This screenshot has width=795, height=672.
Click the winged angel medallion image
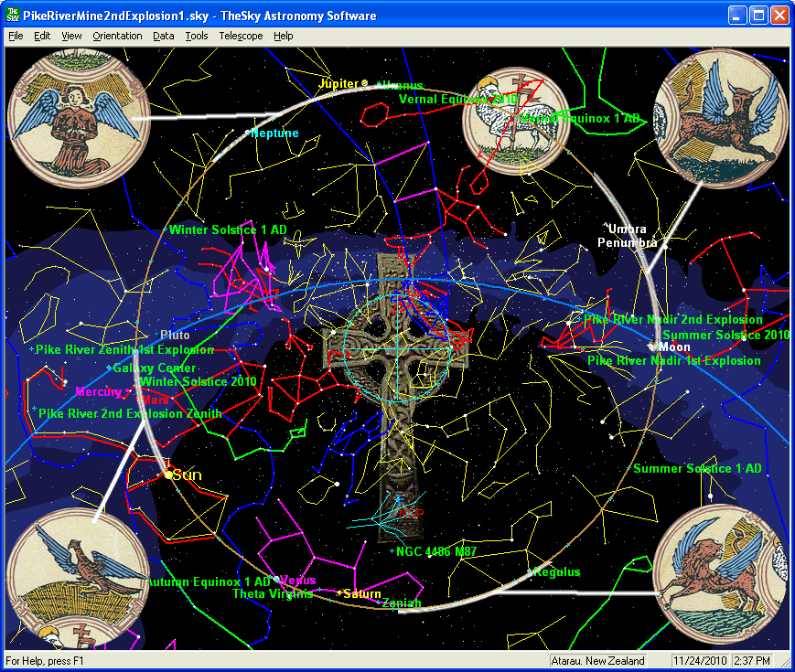coord(66,109)
